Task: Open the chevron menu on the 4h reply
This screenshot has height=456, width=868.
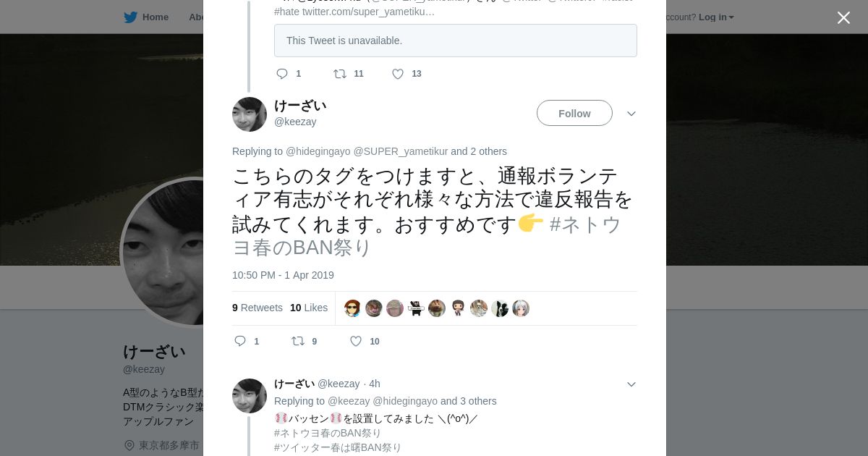Action: pos(631,384)
